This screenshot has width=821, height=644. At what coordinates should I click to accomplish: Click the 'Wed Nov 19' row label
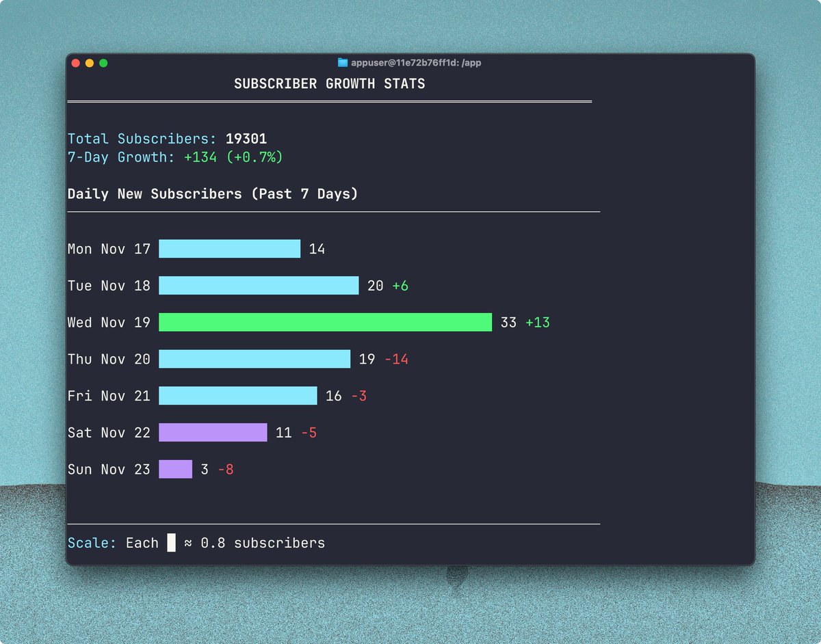pos(109,323)
